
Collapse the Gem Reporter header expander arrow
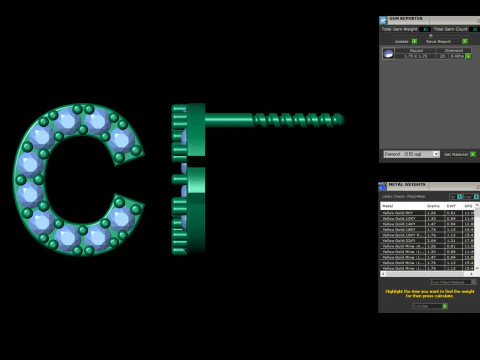click(x=430, y=35)
